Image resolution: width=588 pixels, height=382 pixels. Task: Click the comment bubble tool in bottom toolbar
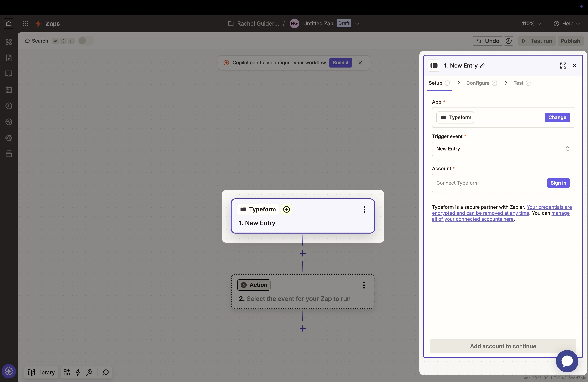pyautogui.click(x=105, y=372)
